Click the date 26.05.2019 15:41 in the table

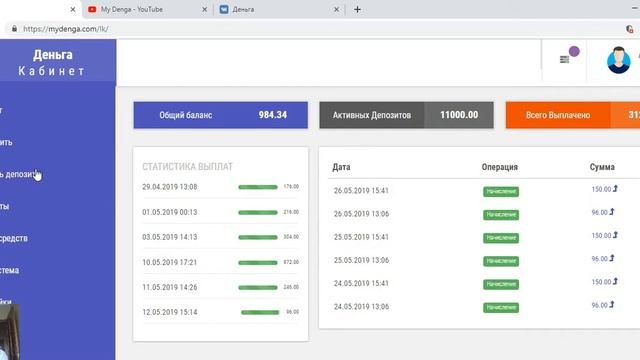[x=361, y=191]
